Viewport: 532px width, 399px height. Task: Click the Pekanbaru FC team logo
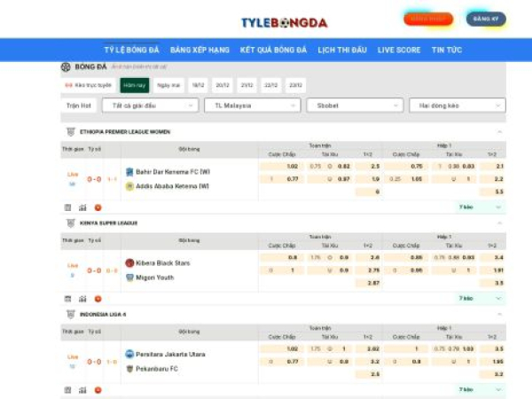pyautogui.click(x=129, y=368)
